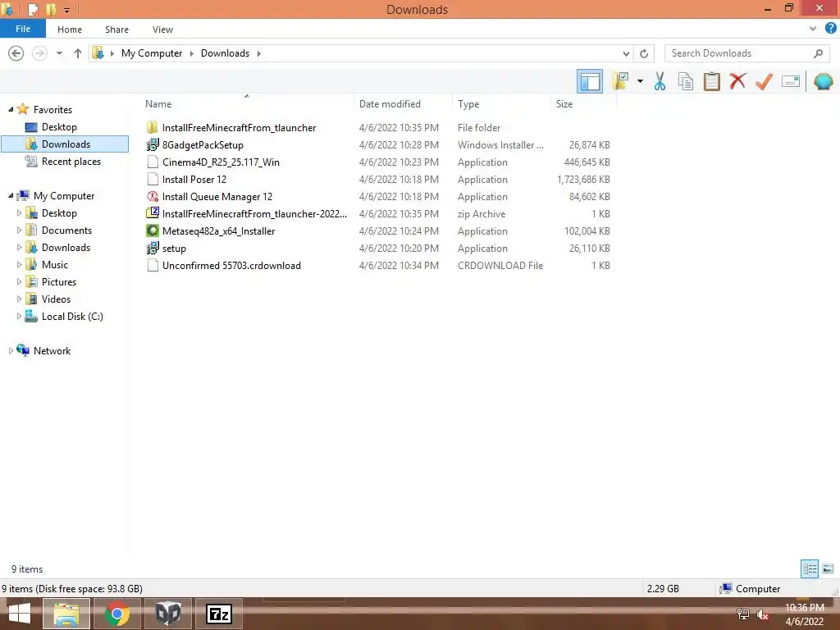The width and height of the screenshot is (840, 630).
Task: Select Videos in the navigation tree
Action: (x=56, y=299)
